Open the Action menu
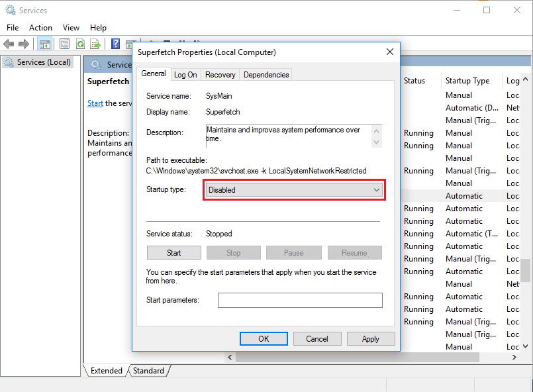The width and height of the screenshot is (533, 392). coord(40,28)
